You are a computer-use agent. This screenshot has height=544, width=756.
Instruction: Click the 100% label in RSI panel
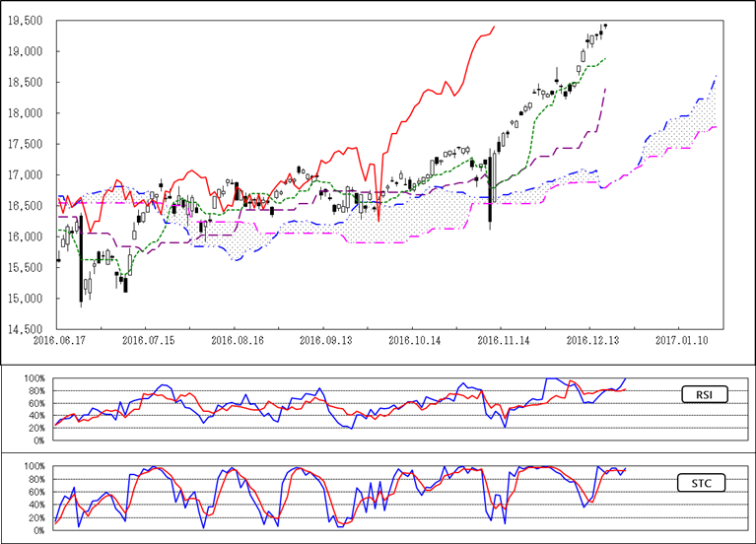click(34, 378)
